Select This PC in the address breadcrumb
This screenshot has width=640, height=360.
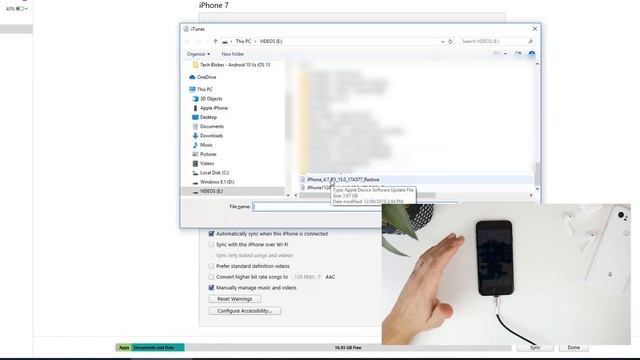(x=243, y=41)
